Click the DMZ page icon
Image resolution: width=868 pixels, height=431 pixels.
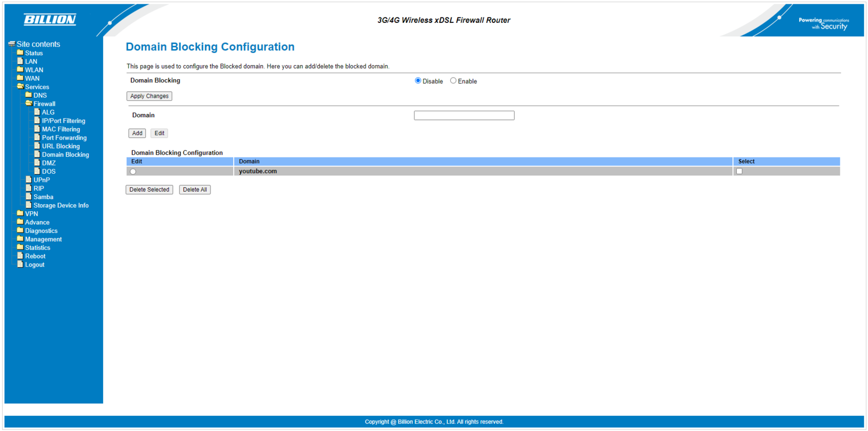[37, 163]
